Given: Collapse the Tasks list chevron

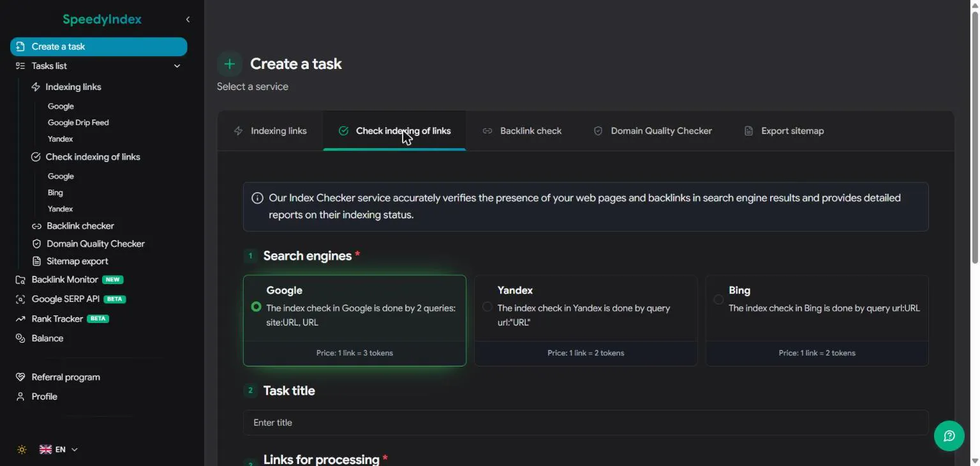Looking at the screenshot, I should click(177, 66).
